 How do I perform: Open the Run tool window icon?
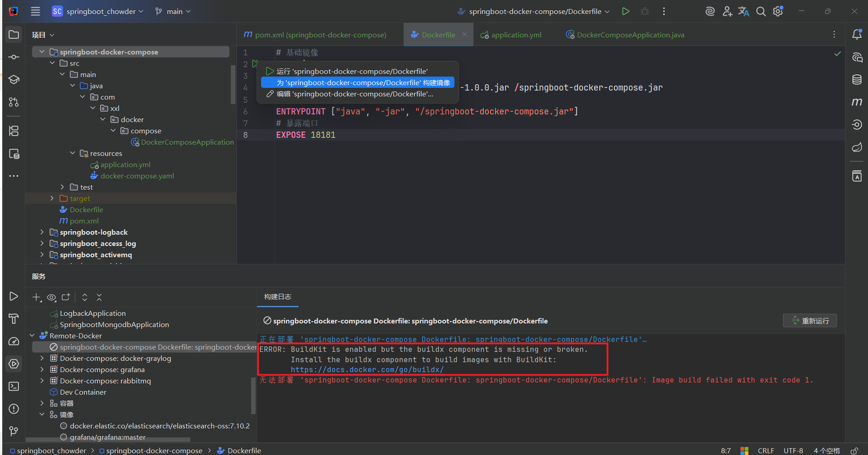(14, 296)
